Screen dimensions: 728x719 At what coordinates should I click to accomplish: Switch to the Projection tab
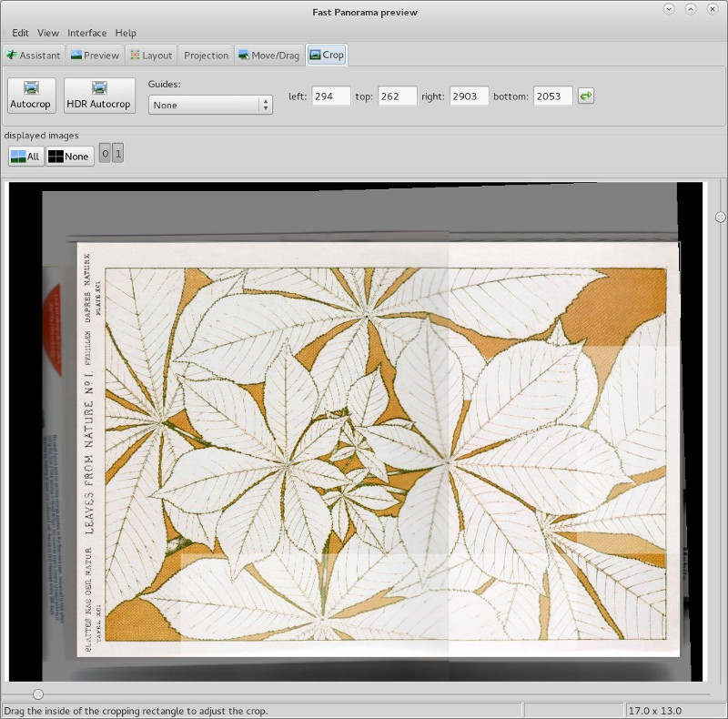[207, 56]
